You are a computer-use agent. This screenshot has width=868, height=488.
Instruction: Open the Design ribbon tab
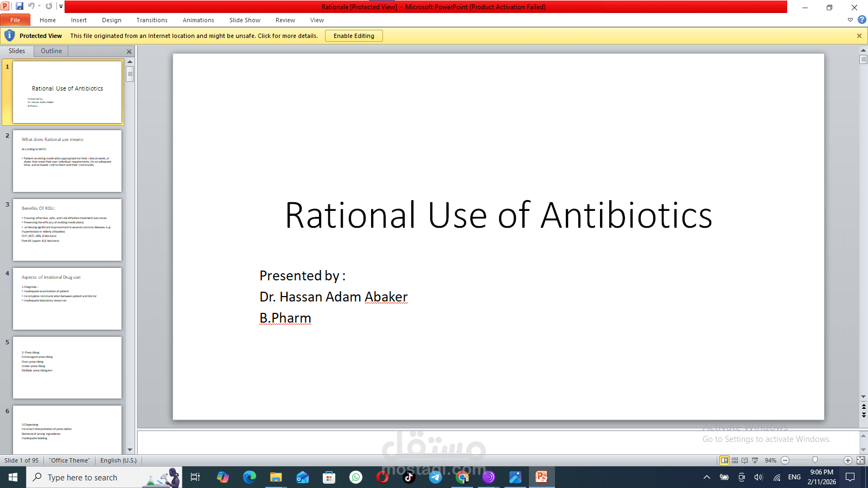click(x=112, y=20)
